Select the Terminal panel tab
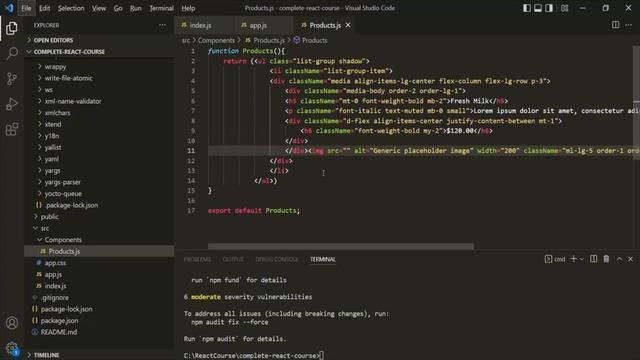Screen dimensions: 640x360 click(x=322, y=260)
